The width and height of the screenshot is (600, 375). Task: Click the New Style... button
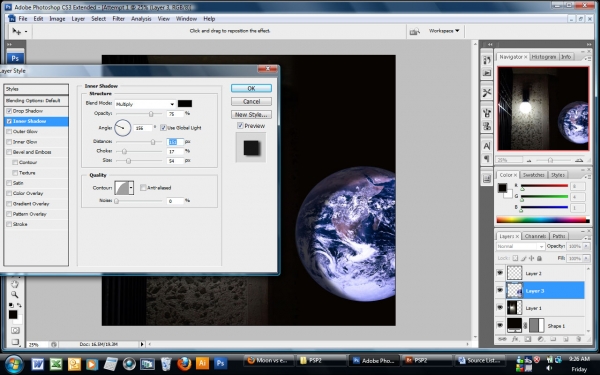pos(251,114)
